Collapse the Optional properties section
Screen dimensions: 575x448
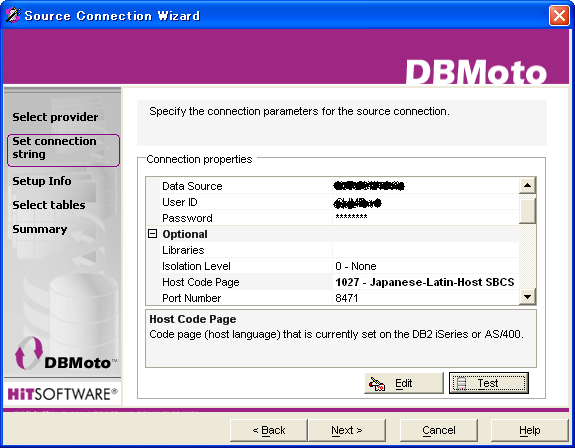pyautogui.click(x=153, y=234)
